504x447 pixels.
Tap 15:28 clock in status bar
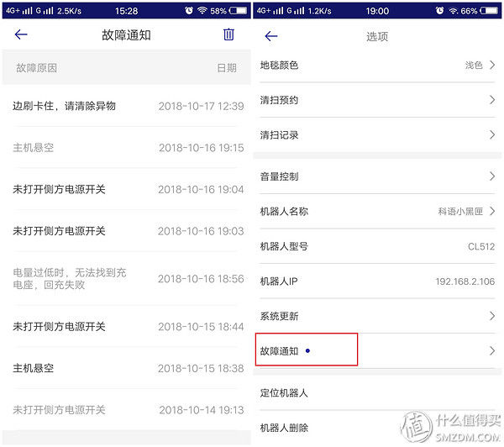click(126, 11)
